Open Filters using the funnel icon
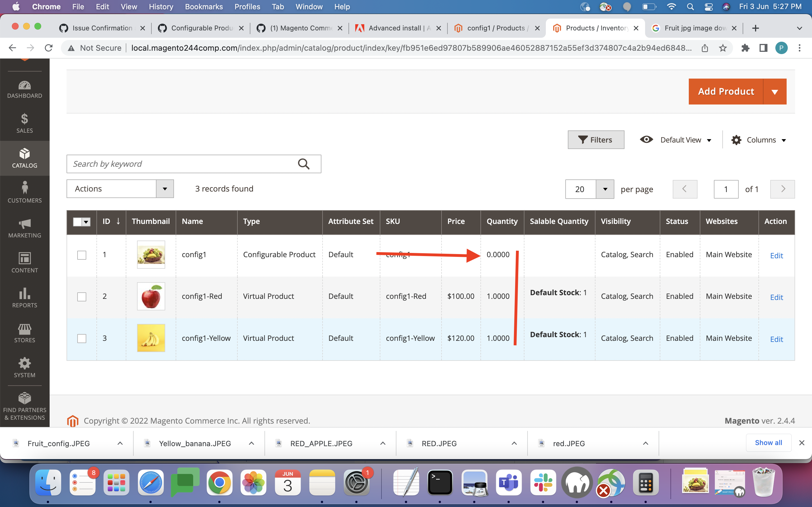This screenshot has height=507, width=812. [x=596, y=139]
